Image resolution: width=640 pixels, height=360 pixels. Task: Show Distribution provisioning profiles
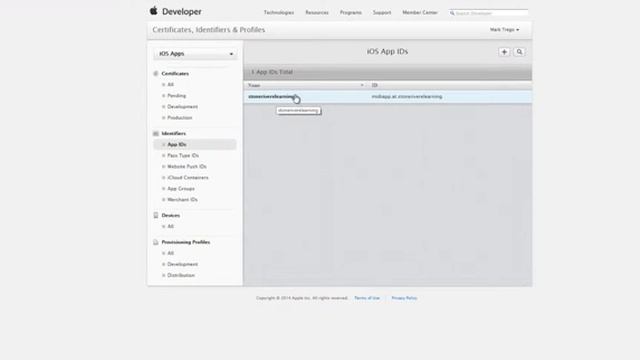tap(181, 275)
